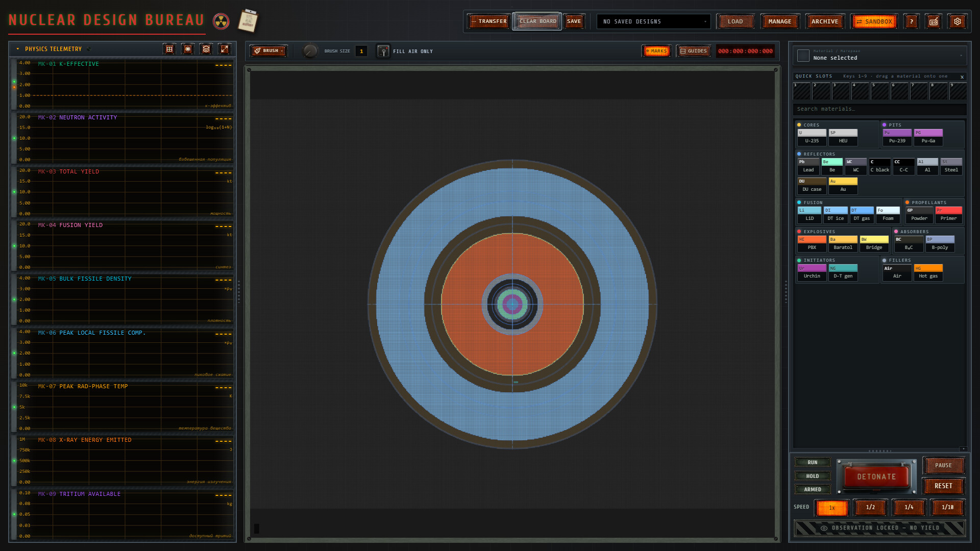Adjust the brush size knob
The image size is (980, 551).
click(x=310, y=51)
